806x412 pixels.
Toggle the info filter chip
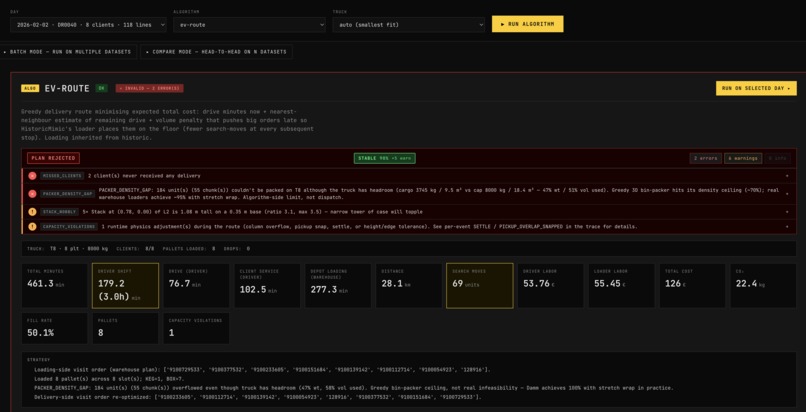[x=778, y=158]
